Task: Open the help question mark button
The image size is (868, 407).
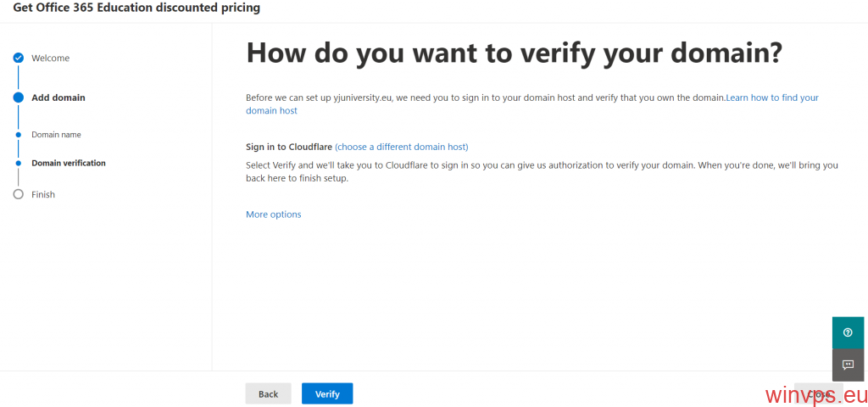Action: tap(848, 332)
